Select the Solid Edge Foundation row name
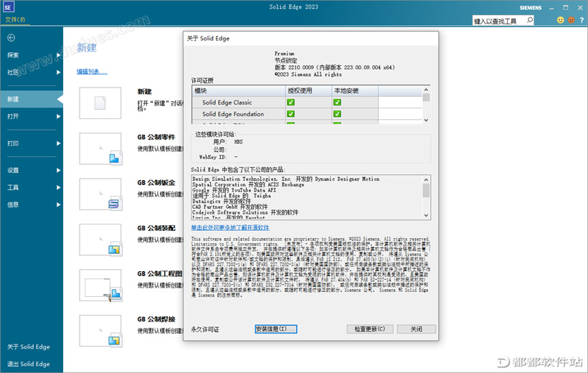The image size is (588, 373). [x=233, y=114]
